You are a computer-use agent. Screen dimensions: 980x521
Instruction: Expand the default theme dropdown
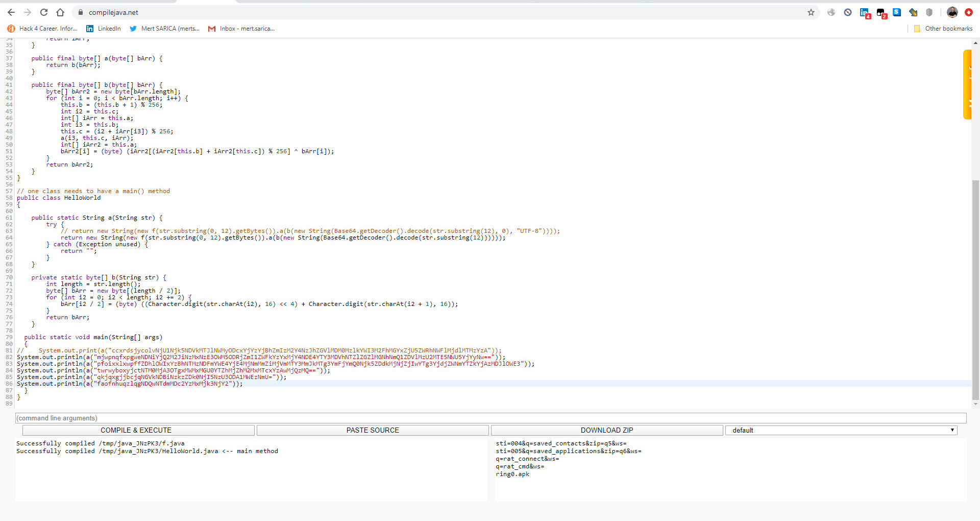point(841,430)
